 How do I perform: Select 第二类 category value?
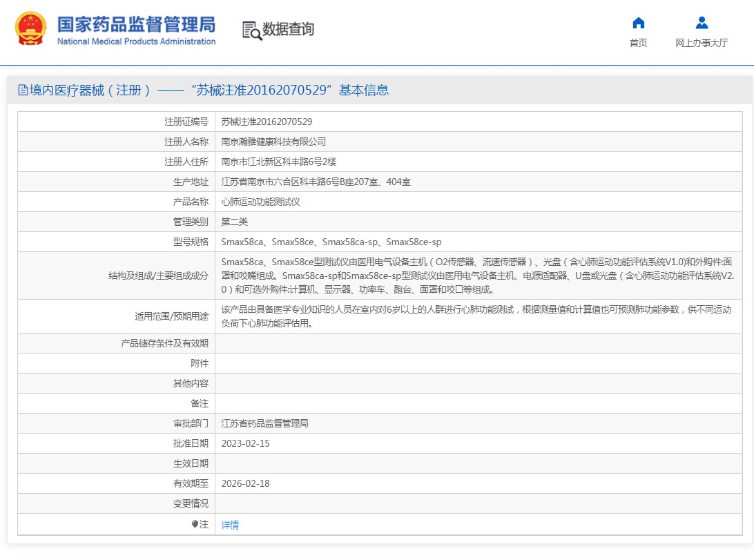[234, 222]
